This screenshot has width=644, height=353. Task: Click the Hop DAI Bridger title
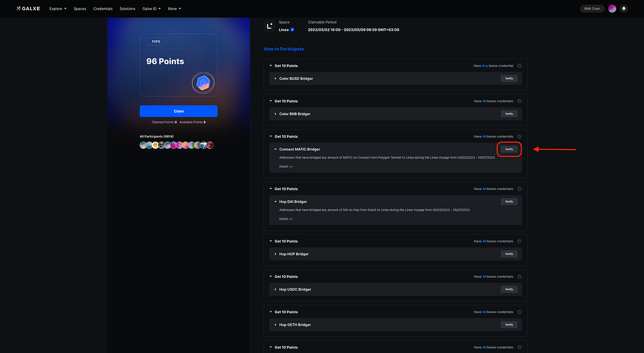pyautogui.click(x=293, y=202)
